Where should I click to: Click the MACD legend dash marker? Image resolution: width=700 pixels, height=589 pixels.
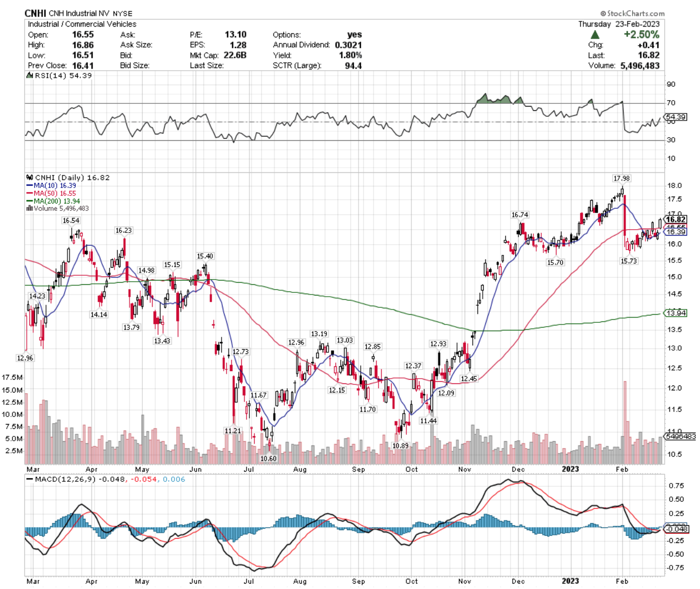(x=29, y=479)
